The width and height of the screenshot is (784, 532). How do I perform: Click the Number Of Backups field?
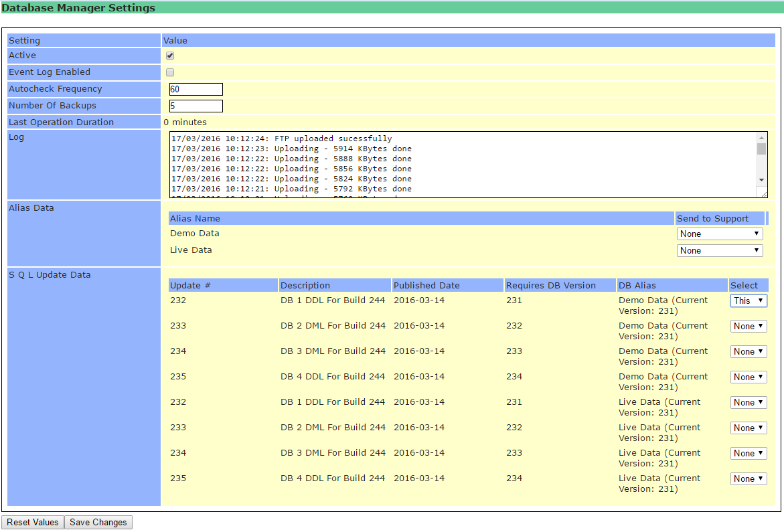point(195,106)
